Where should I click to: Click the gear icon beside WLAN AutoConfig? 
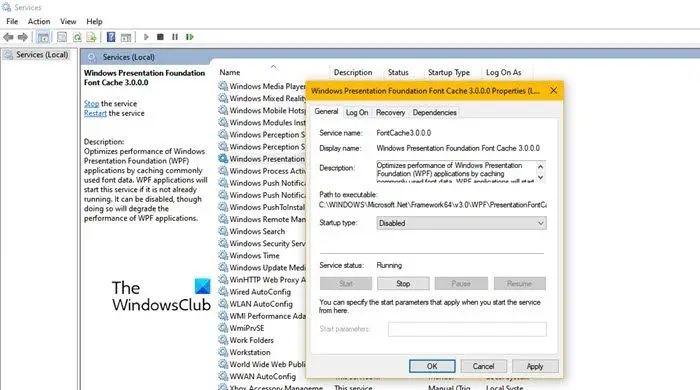coord(223,303)
